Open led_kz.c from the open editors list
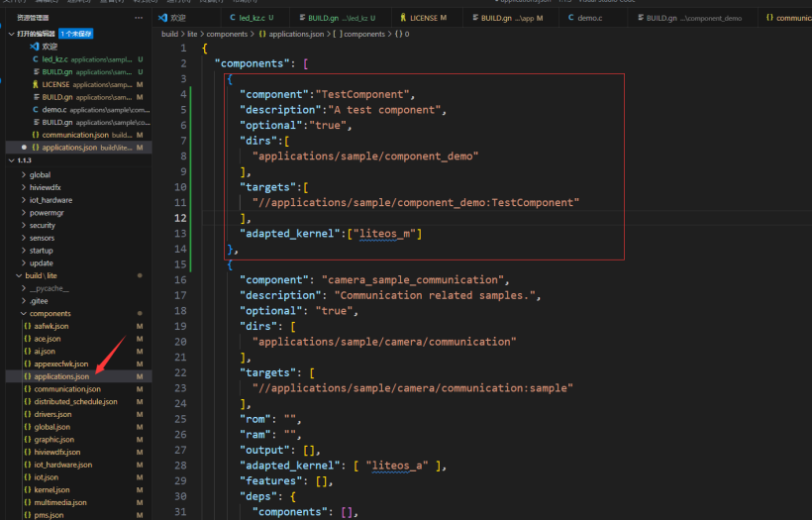 78,59
